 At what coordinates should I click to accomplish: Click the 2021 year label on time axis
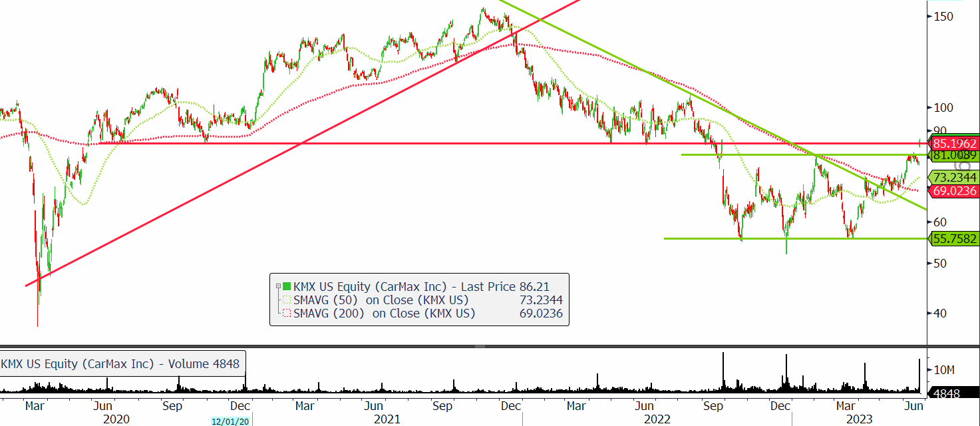point(387,419)
